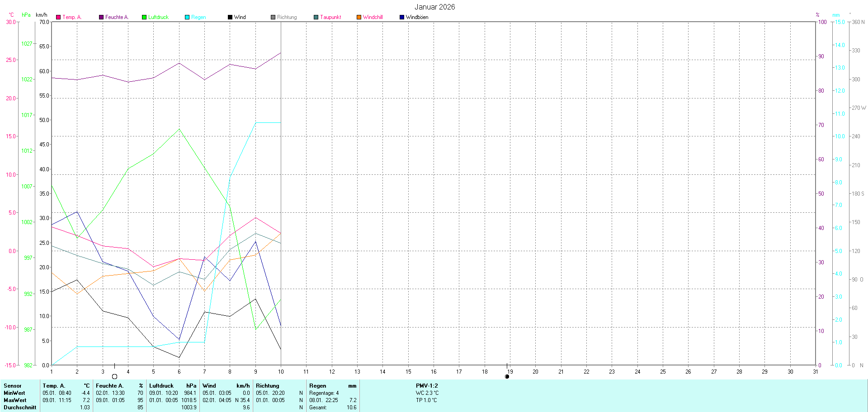Click the MinWert row label

pyautogui.click(x=14, y=393)
